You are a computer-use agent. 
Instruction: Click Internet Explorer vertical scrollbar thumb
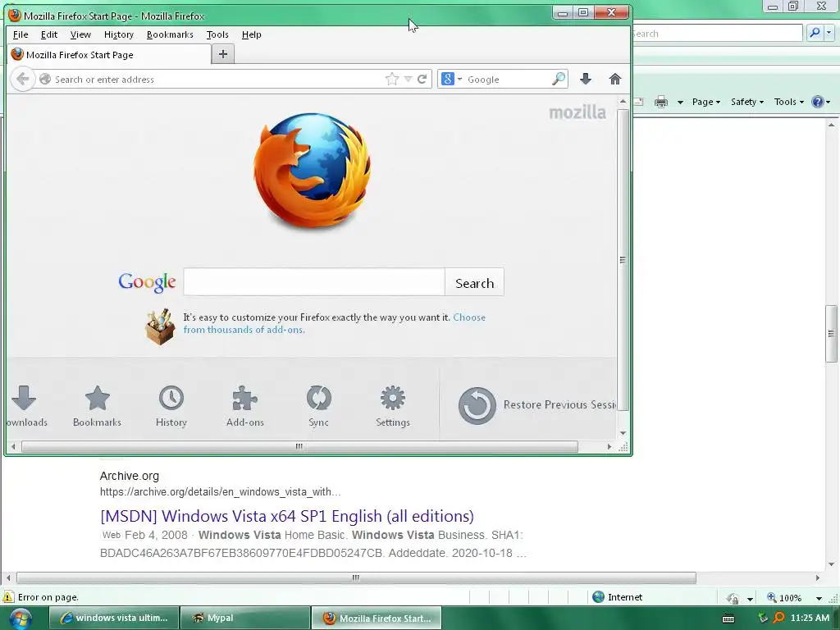coord(831,334)
